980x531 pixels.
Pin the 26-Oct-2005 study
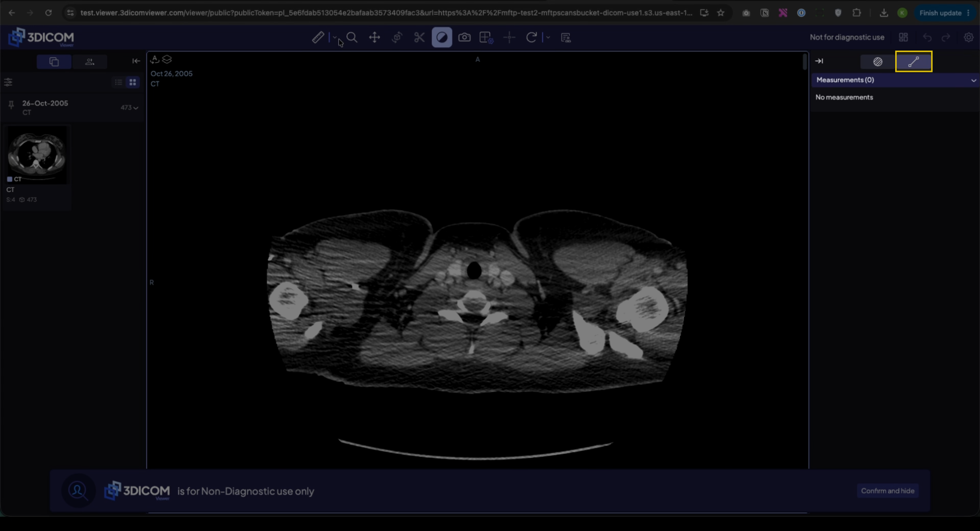pos(11,105)
